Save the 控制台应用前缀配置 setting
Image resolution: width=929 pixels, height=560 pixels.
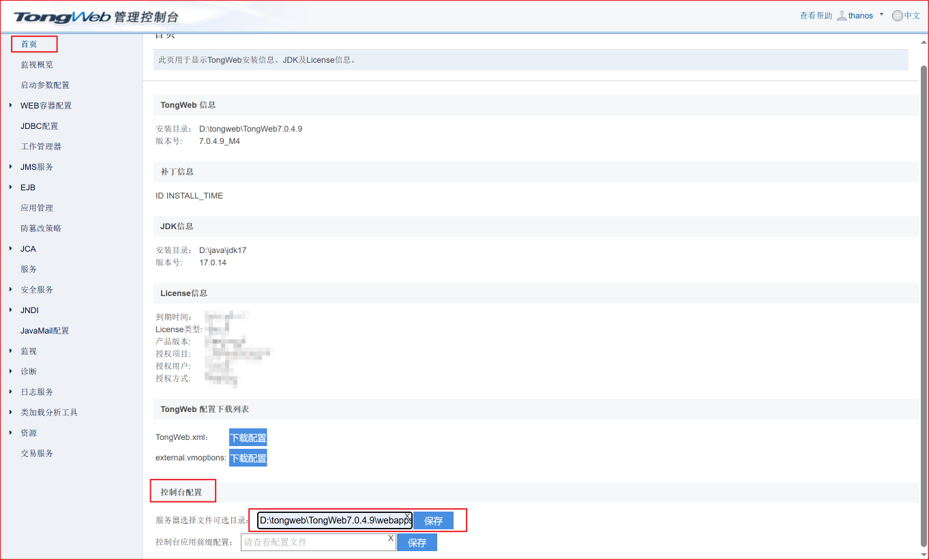(417, 542)
